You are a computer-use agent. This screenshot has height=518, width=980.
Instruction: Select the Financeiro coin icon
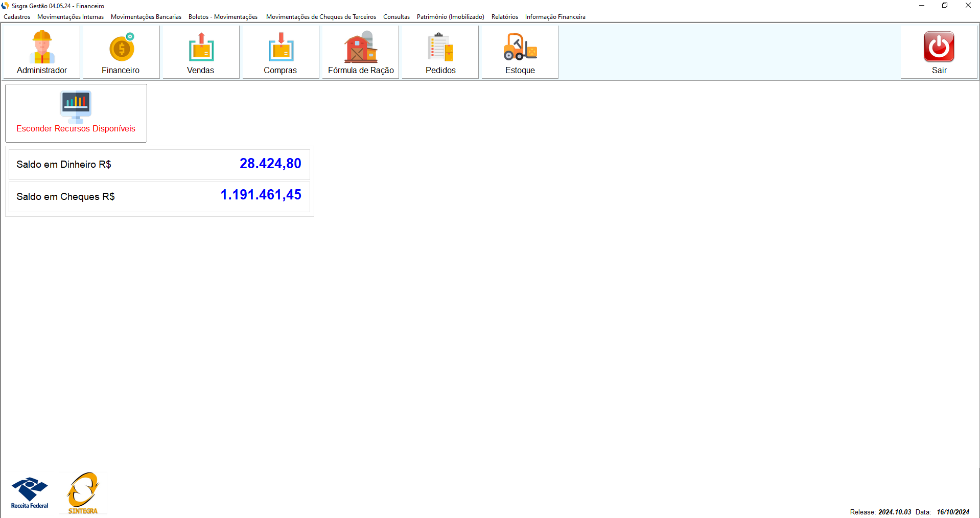coord(121,49)
